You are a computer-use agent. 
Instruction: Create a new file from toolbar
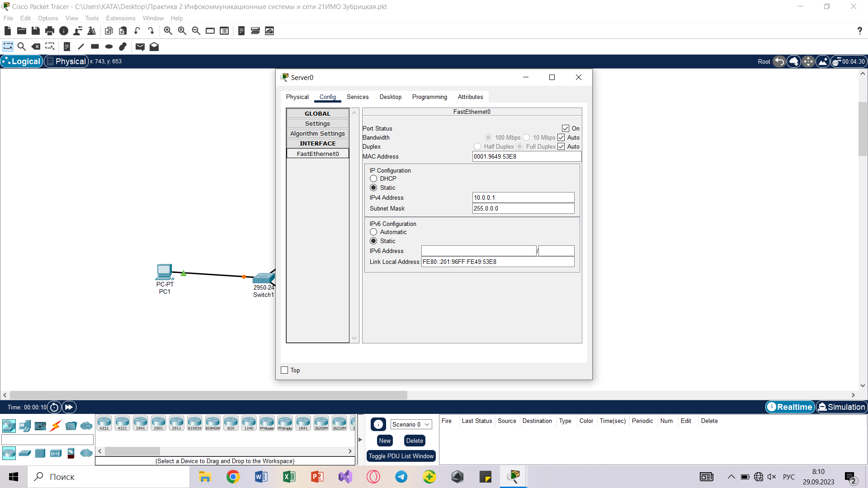coord(8,31)
